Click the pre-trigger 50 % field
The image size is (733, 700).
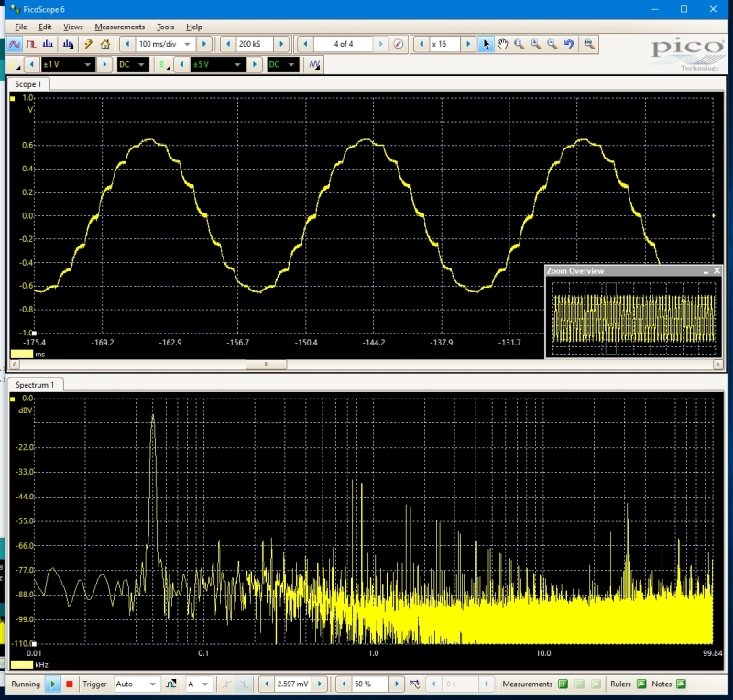[x=370, y=684]
